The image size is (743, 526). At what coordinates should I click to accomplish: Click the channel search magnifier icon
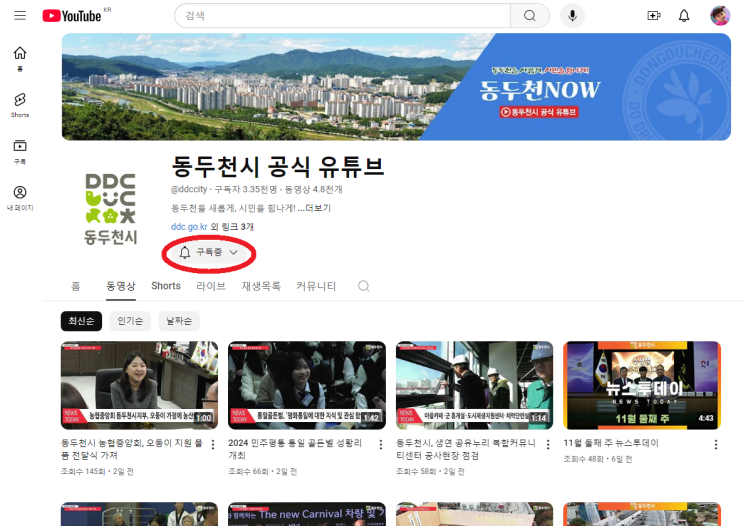pyautogui.click(x=363, y=286)
